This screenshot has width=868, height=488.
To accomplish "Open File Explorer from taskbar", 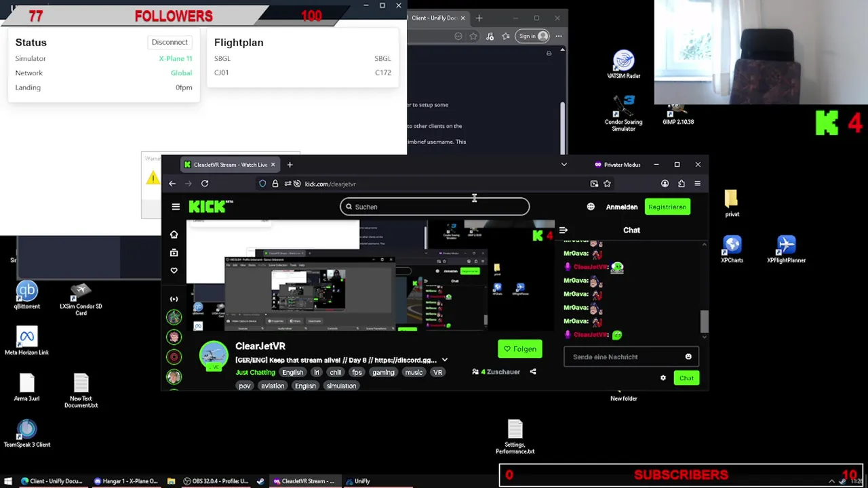I will pos(171,481).
